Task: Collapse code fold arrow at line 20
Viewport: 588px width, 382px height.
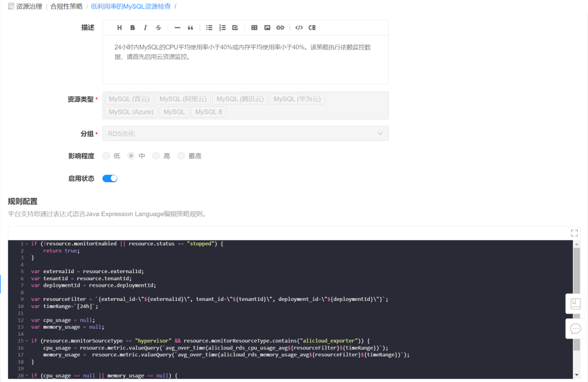Action: point(27,375)
